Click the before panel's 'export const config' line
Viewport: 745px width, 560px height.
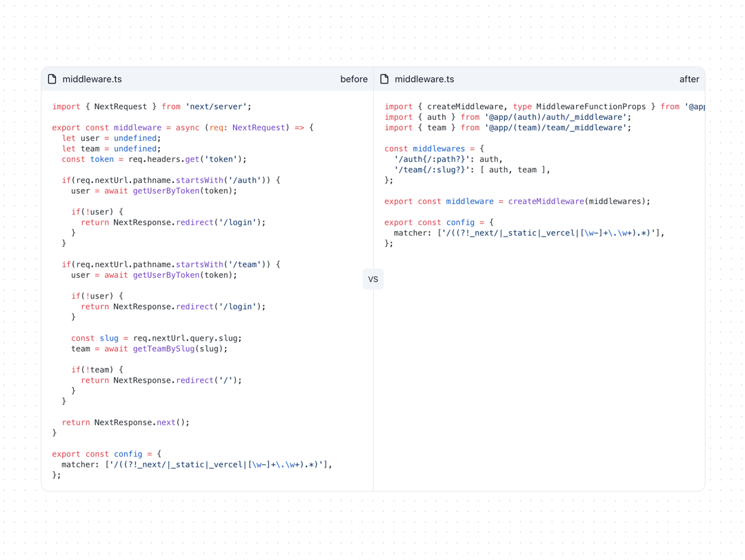click(x=107, y=454)
